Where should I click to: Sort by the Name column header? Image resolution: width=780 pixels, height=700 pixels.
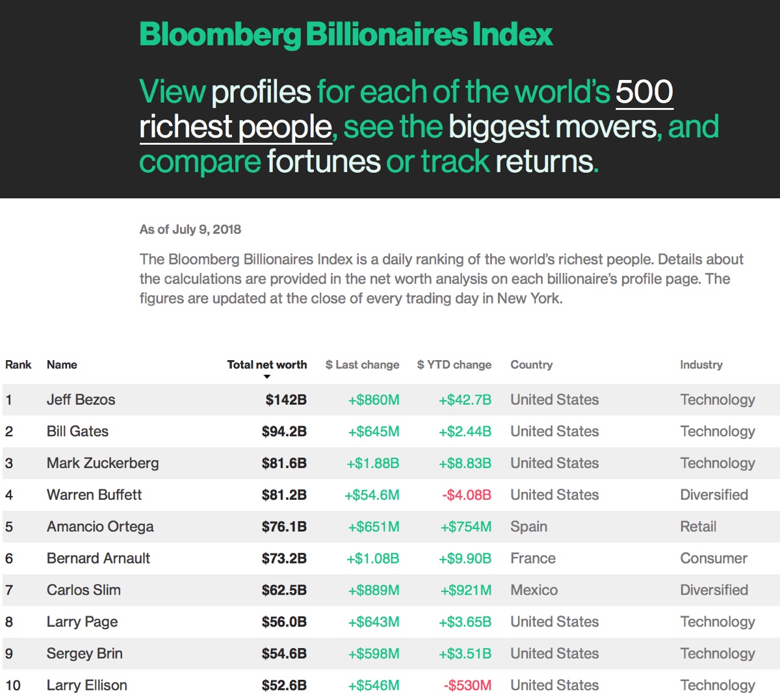coord(62,365)
